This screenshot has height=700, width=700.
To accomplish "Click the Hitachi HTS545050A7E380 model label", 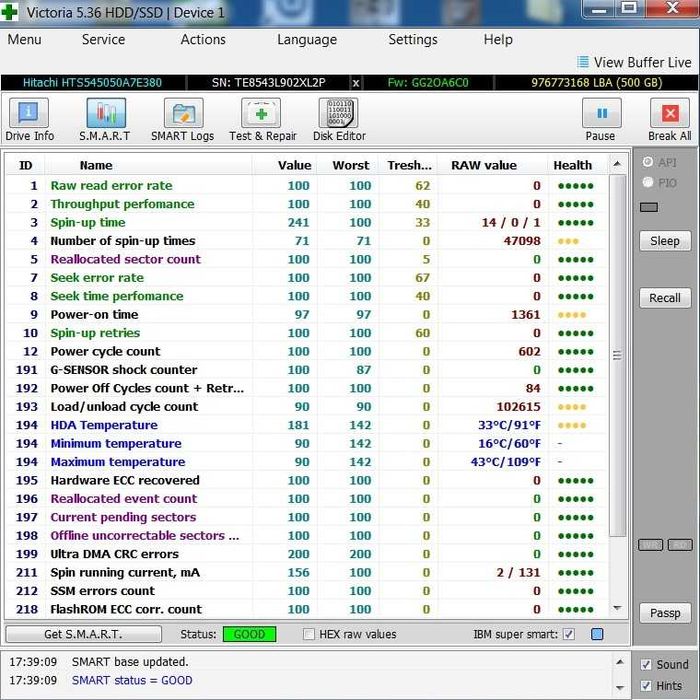I will tap(92, 83).
